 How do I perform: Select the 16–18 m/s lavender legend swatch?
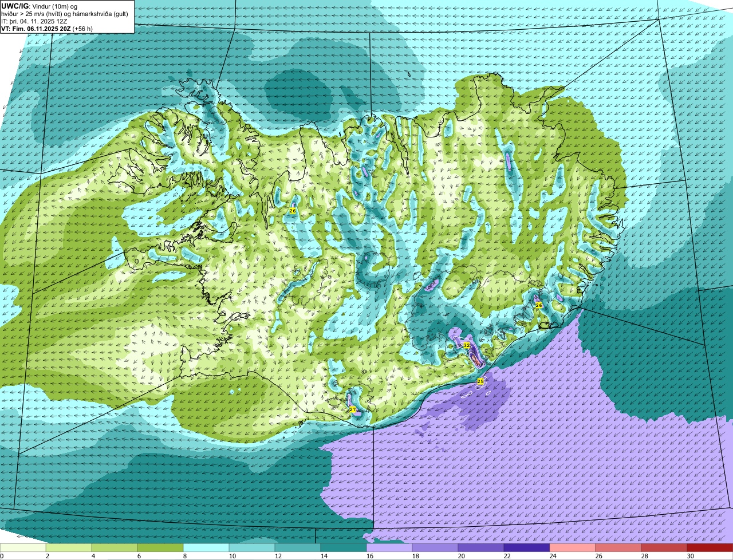[389, 547]
